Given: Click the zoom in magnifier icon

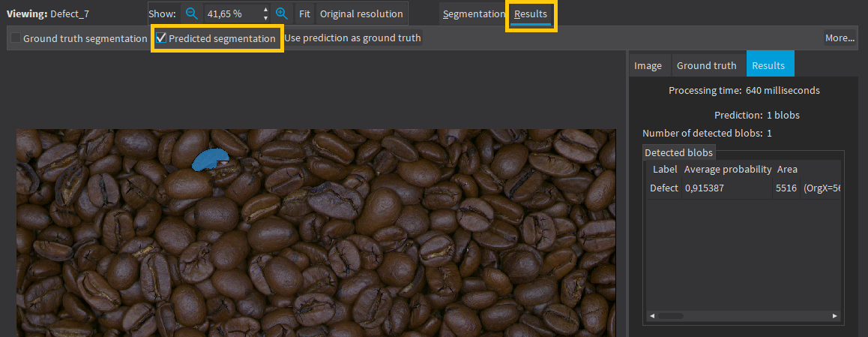Looking at the screenshot, I should 282,14.
